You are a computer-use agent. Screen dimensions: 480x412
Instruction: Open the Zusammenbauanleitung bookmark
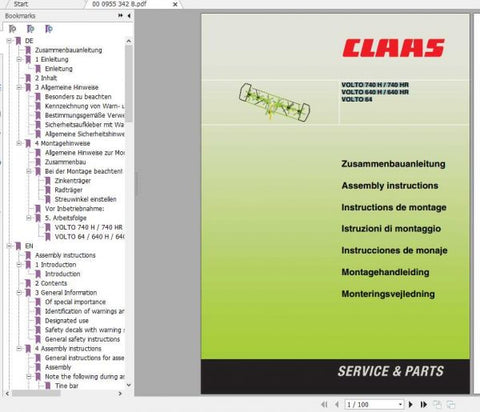click(69, 50)
